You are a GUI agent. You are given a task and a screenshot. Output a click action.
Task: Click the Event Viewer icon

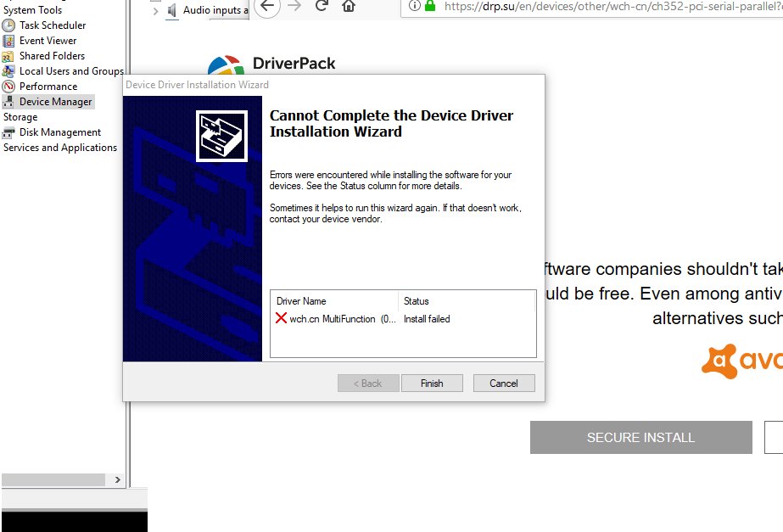click(x=8, y=41)
